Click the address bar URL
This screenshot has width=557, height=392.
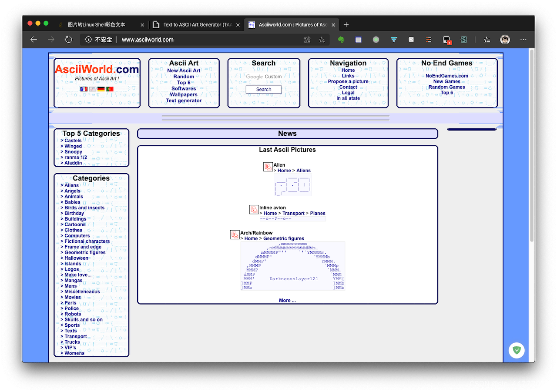pyautogui.click(x=148, y=40)
